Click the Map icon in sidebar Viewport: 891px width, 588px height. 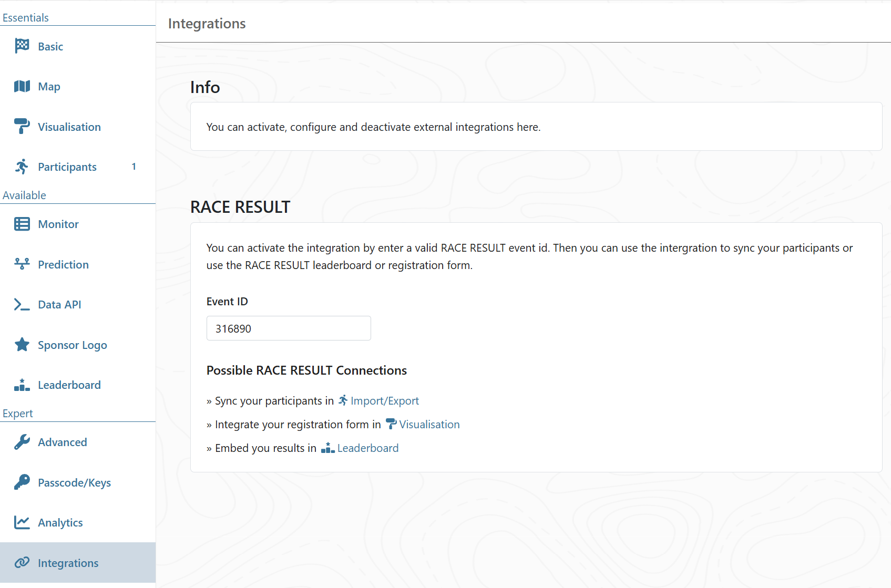tap(22, 86)
